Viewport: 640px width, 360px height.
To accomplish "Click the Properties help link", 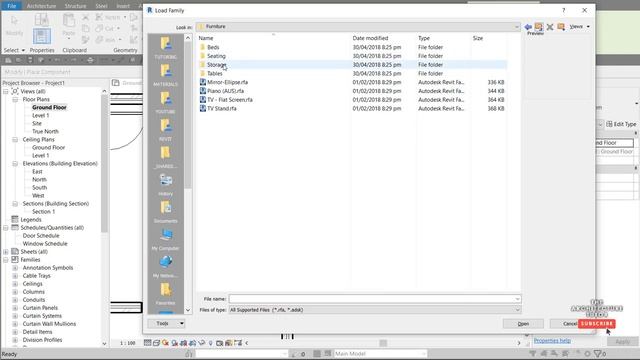I will (x=552, y=341).
